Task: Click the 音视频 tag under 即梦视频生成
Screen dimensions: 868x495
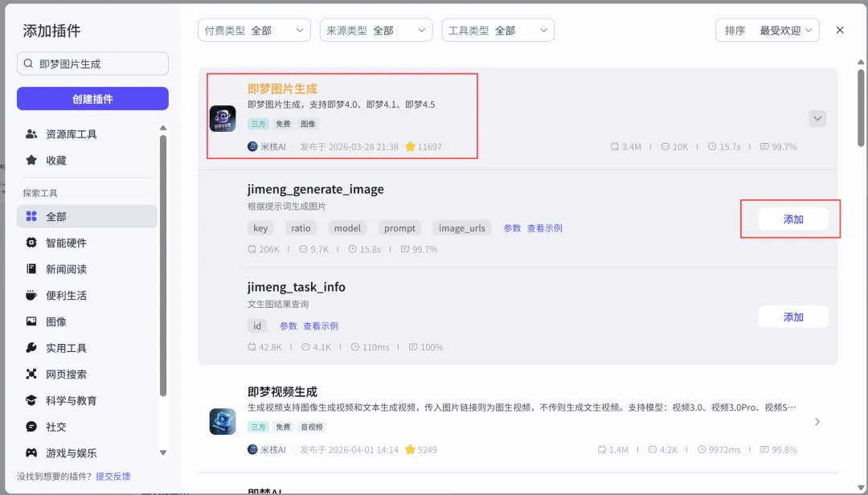Action: pyautogui.click(x=312, y=427)
